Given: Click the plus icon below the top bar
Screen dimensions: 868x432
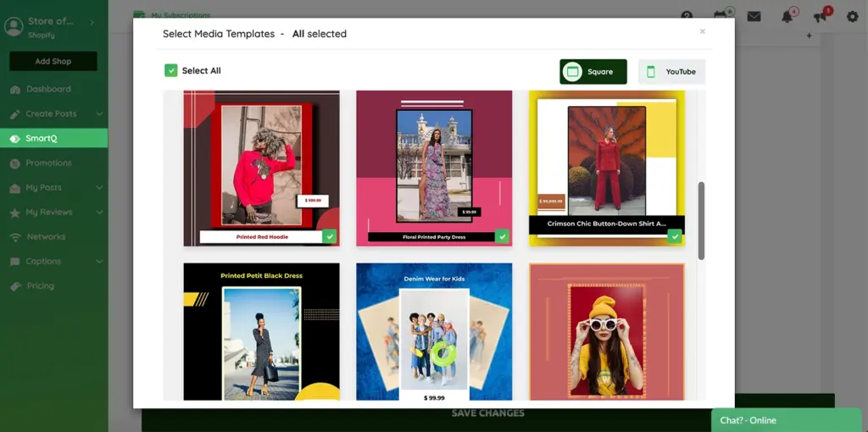Looking at the screenshot, I should [809, 36].
